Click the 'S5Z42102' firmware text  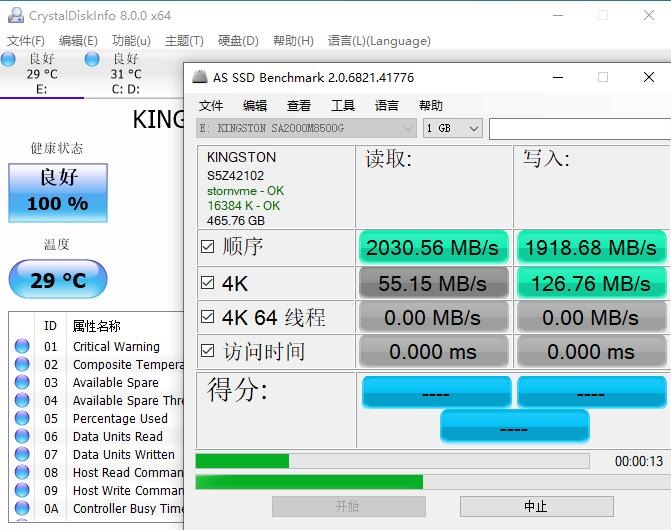point(235,175)
